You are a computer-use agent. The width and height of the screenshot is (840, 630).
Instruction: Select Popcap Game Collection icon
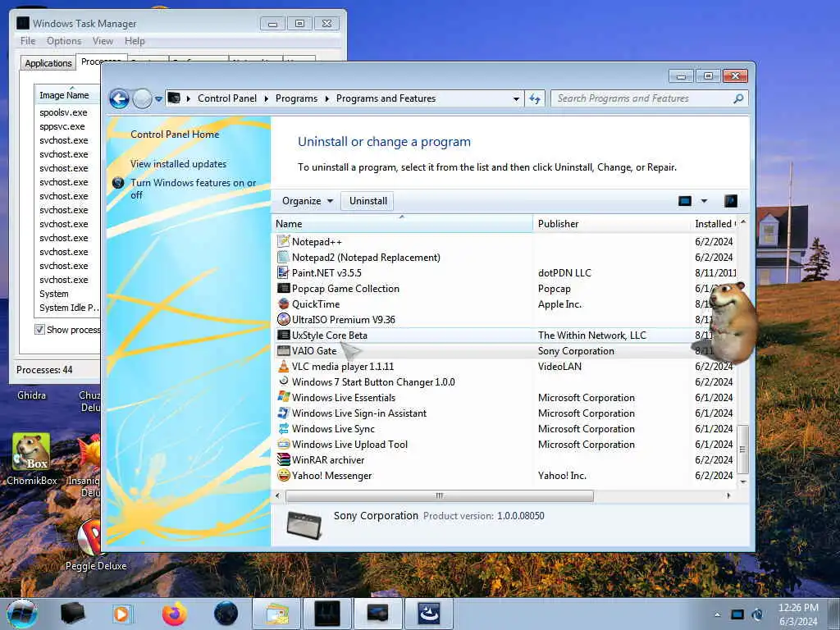tap(283, 288)
